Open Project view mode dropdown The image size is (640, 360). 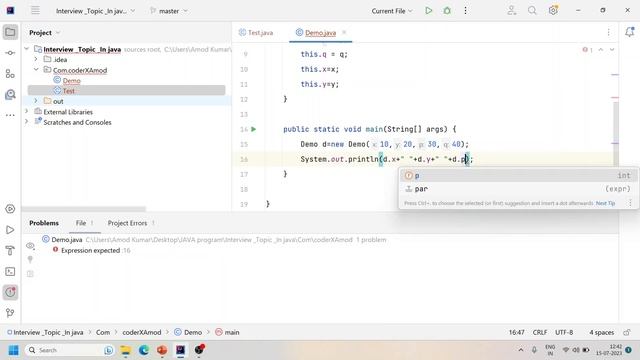pyautogui.click(x=44, y=33)
